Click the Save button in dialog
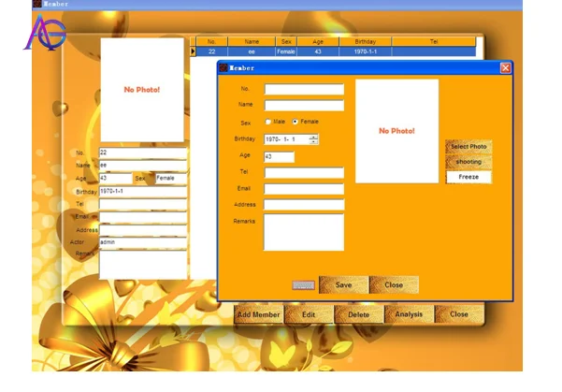The height and width of the screenshot is (392, 562). [x=343, y=284]
